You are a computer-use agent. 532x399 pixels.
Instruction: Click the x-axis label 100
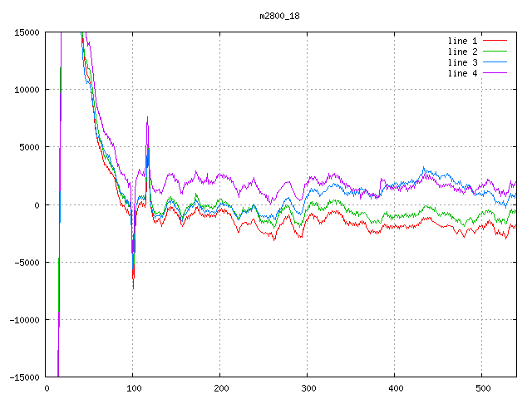[134, 388]
